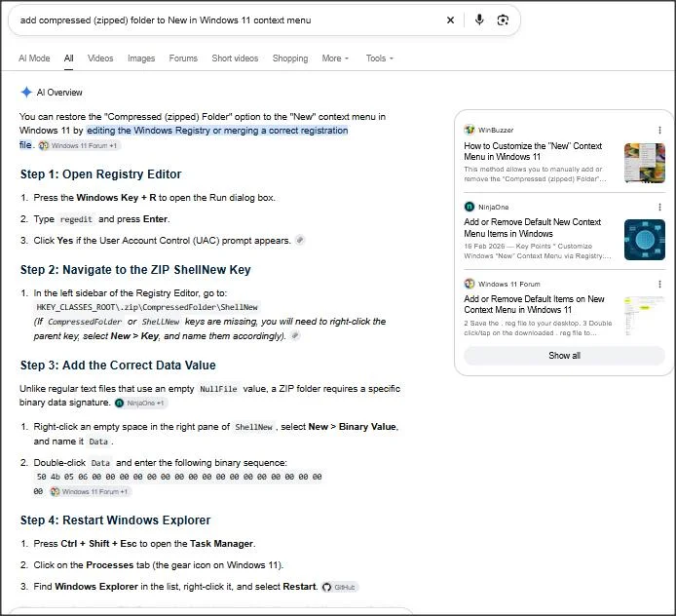Expand the Tools dropdown
This screenshot has height=616, width=676.
379,58
